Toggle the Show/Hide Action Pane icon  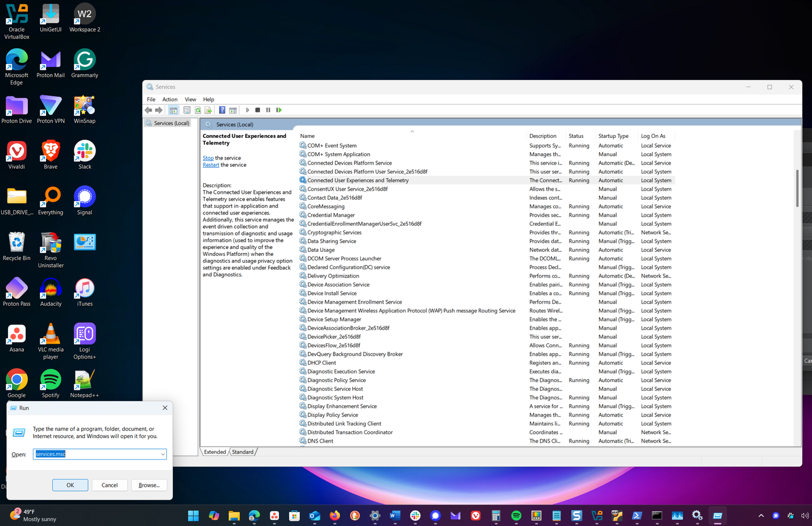(x=233, y=110)
